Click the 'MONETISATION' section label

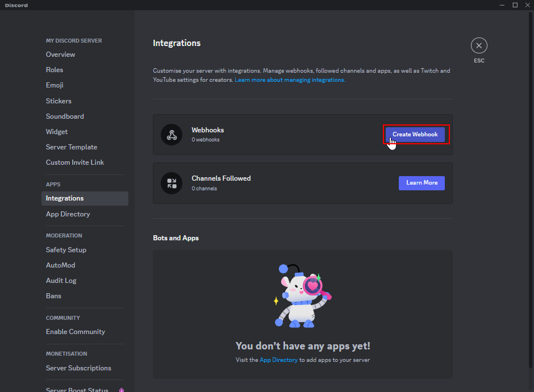coord(66,353)
